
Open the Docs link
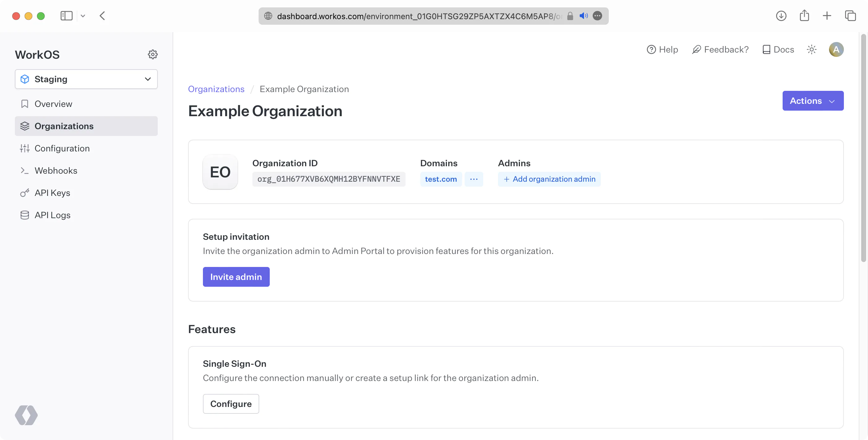click(x=778, y=49)
